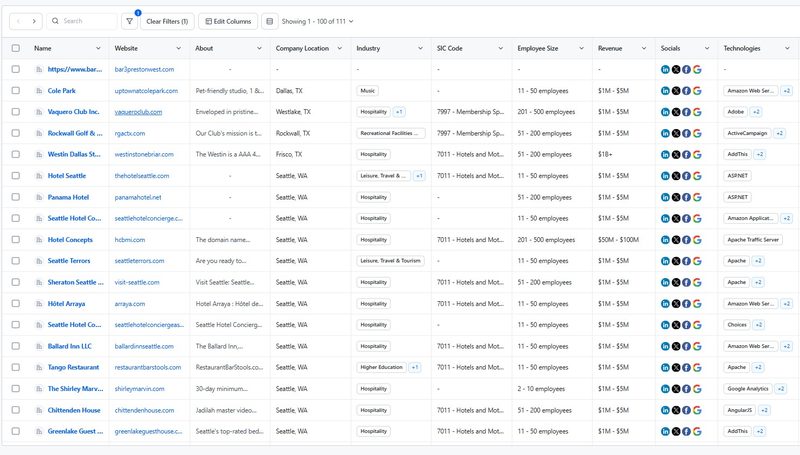Open Google icon for Panama Hotel
The height and width of the screenshot is (455, 800).
click(x=697, y=197)
